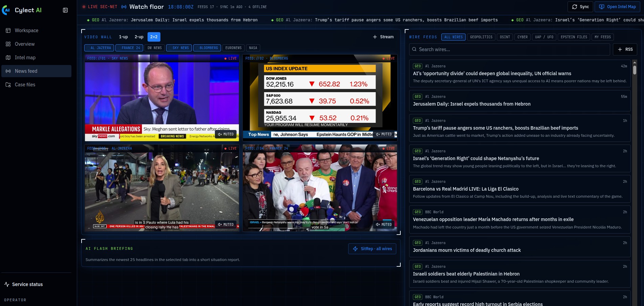644x306 pixels.
Task: Click the France 24 video thumbnail
Action: 320,188
